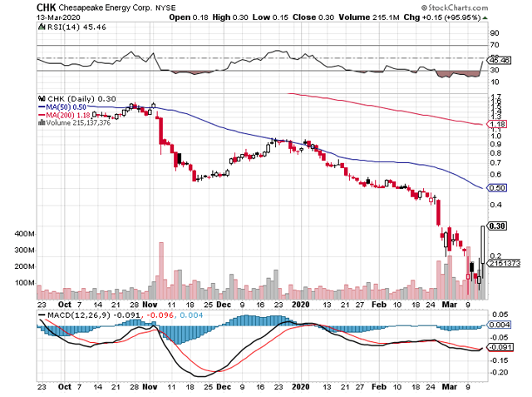Click the 100M volume axis label

(24, 283)
